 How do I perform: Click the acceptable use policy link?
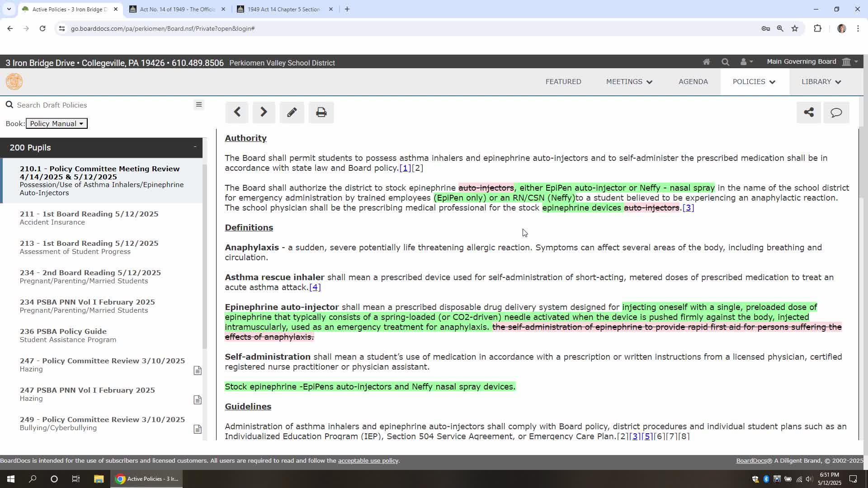[368, 460]
